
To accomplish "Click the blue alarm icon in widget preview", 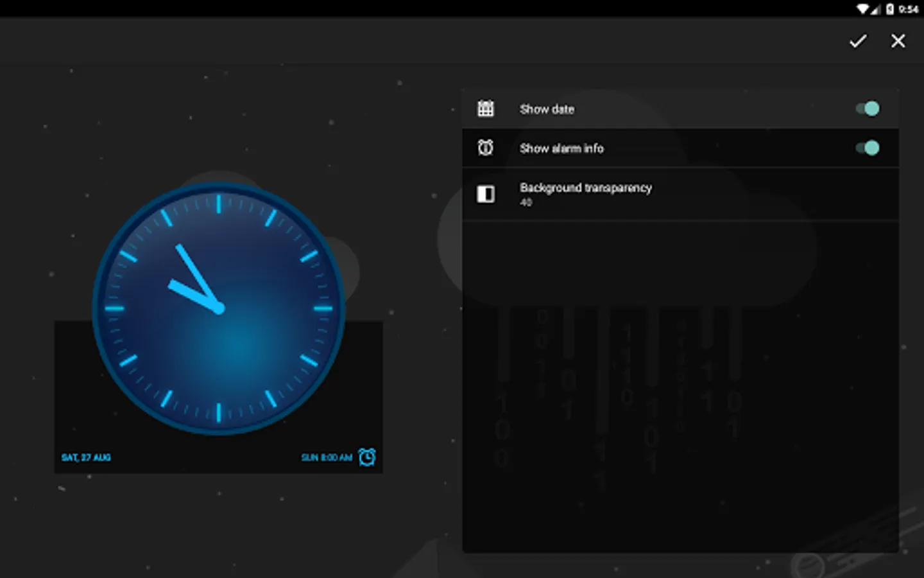I will click(367, 457).
